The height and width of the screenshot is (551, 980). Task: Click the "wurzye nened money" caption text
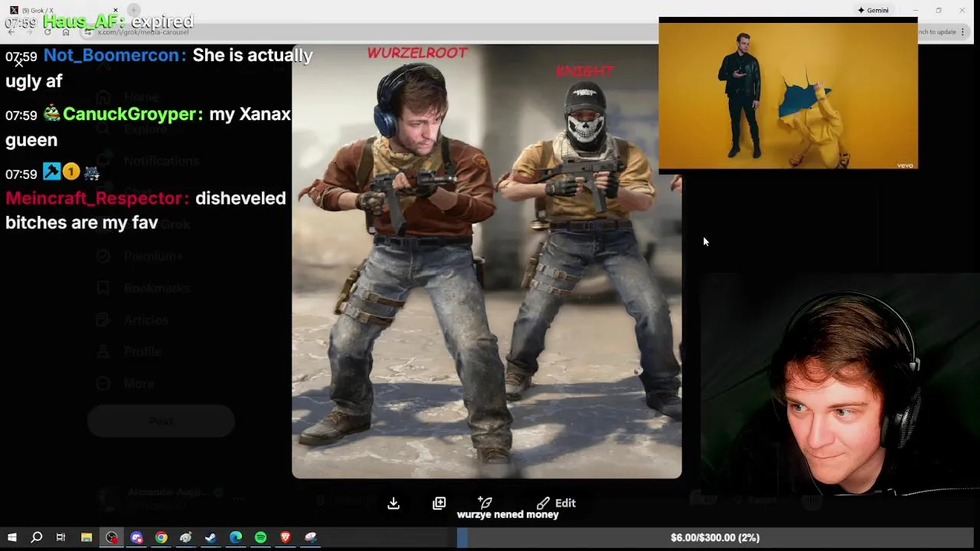[508, 515]
